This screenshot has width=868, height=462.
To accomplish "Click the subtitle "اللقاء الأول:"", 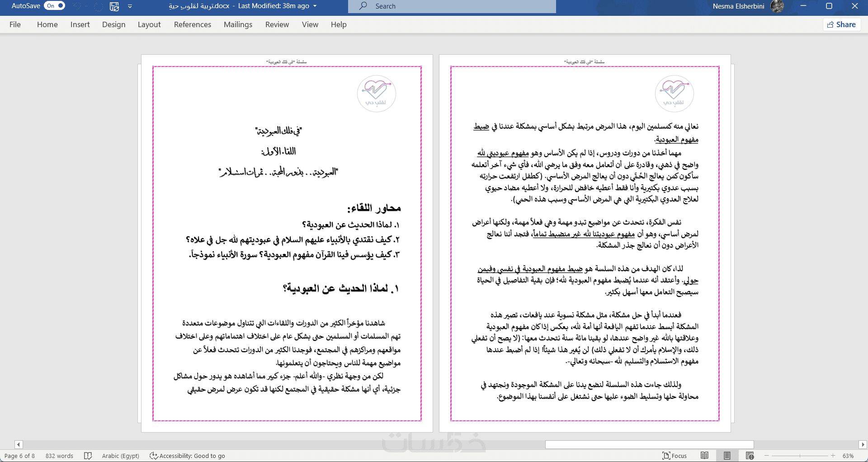I will click(x=278, y=152).
